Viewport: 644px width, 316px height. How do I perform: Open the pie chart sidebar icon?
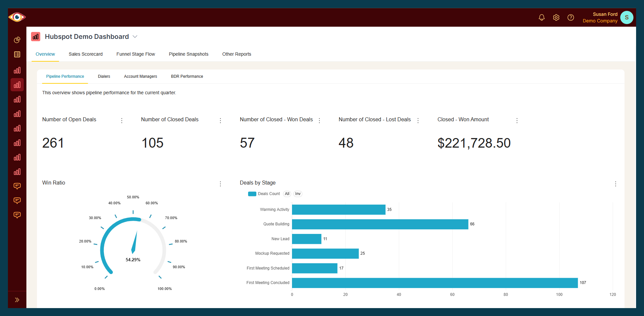point(17,40)
